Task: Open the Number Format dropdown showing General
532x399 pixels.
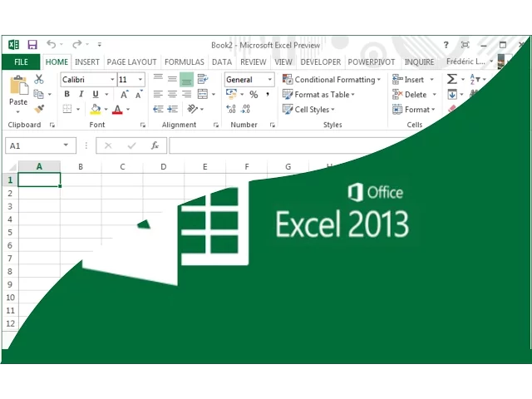Action: (x=269, y=80)
